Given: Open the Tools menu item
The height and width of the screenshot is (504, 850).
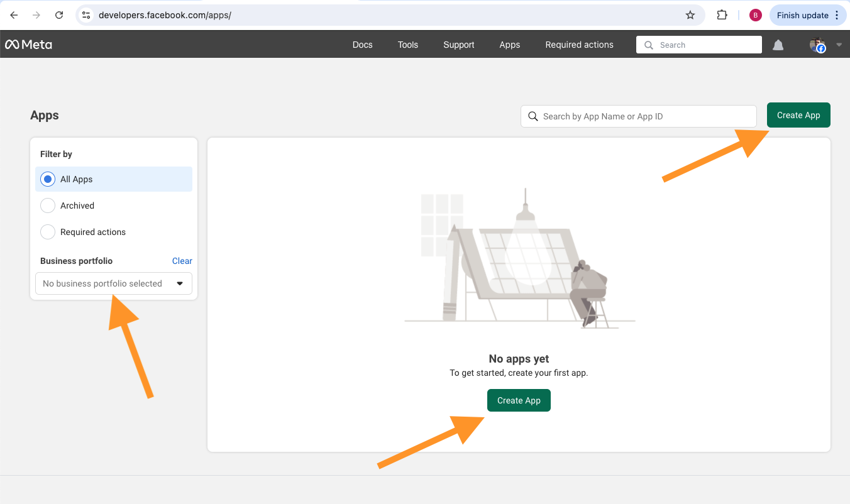Looking at the screenshot, I should tap(407, 45).
